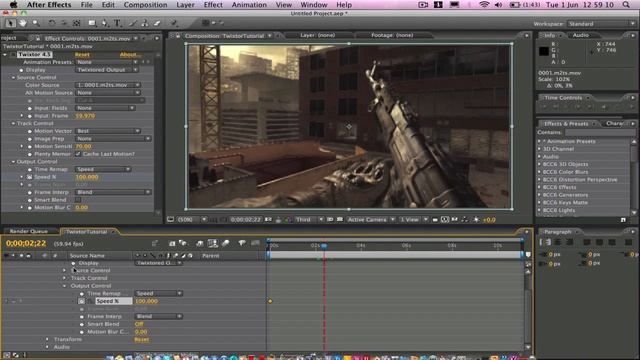Click the Brainstorm icon in timeline header
Screen dimensions: 640x360
click(x=242, y=243)
